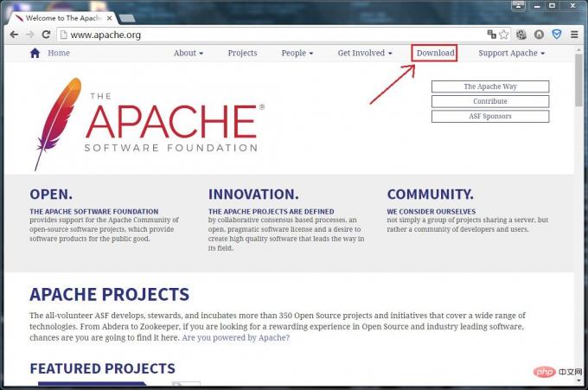Expand the About dropdown menu

pos(189,53)
